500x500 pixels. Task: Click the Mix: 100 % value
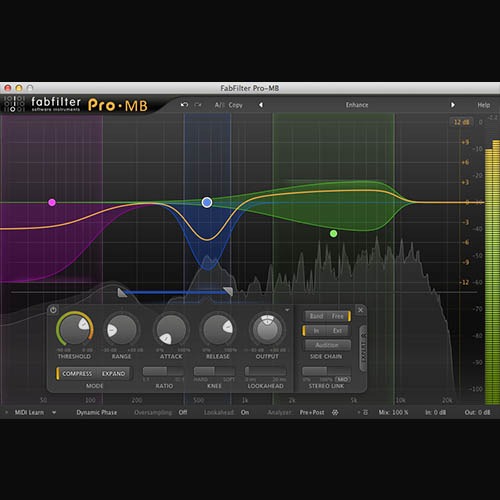pyautogui.click(x=393, y=412)
